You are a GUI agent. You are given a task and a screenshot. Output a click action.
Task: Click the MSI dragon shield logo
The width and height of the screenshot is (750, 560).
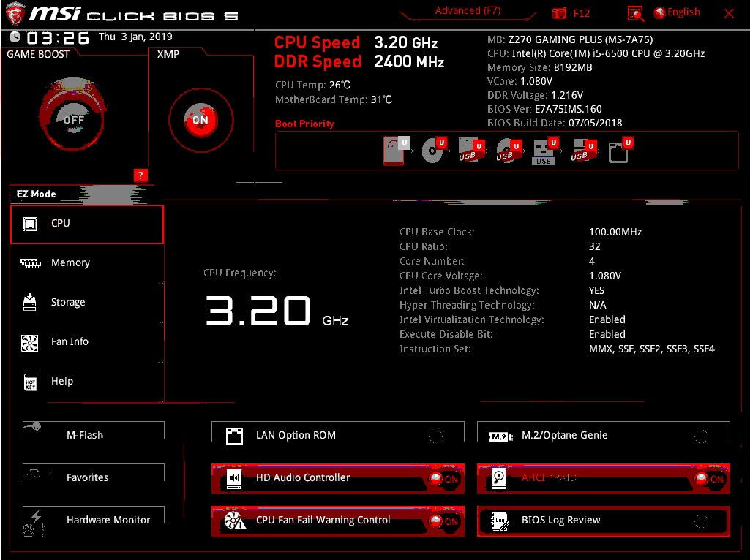tap(15, 13)
